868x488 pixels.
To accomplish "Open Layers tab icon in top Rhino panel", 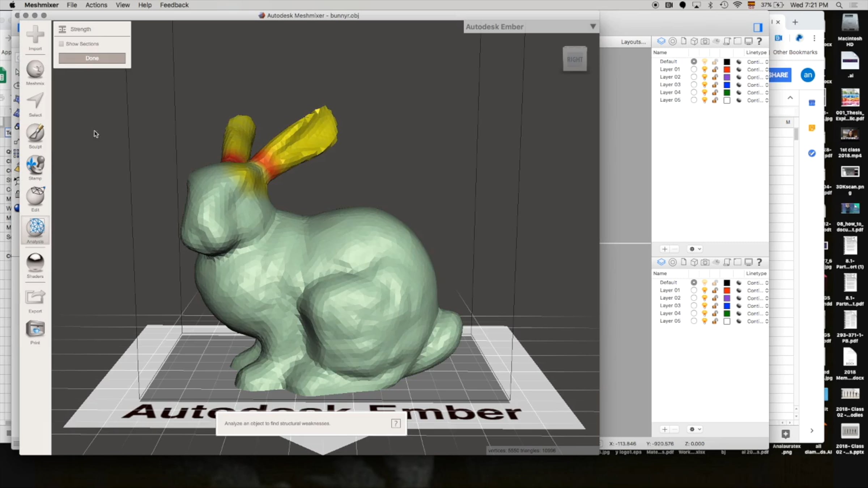I will 661,41.
